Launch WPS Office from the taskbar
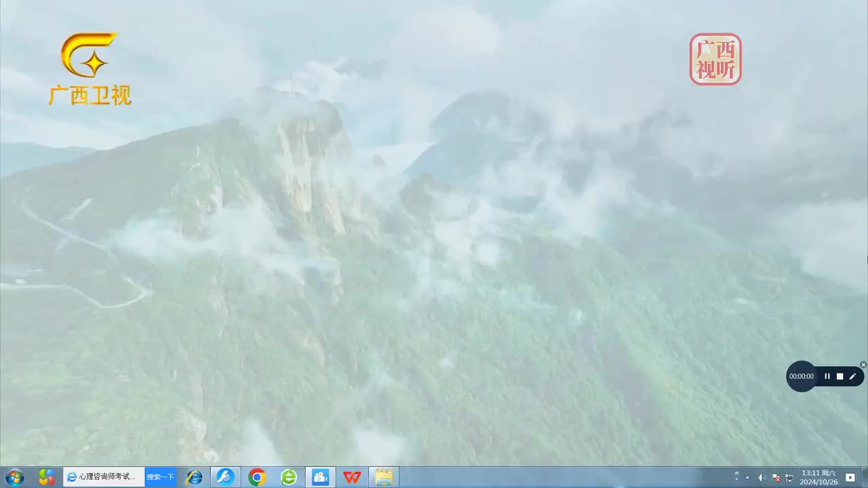The height and width of the screenshot is (488, 868). click(x=352, y=477)
